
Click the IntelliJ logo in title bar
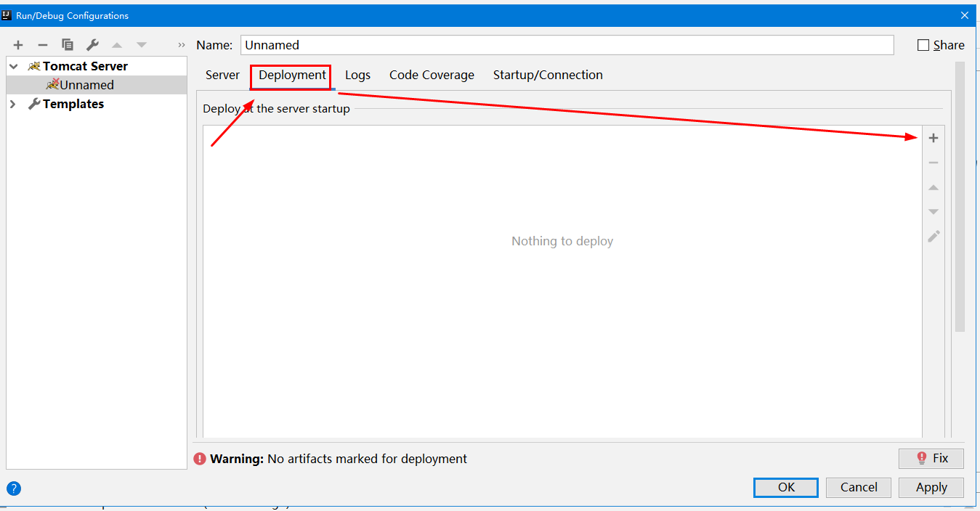7,15
